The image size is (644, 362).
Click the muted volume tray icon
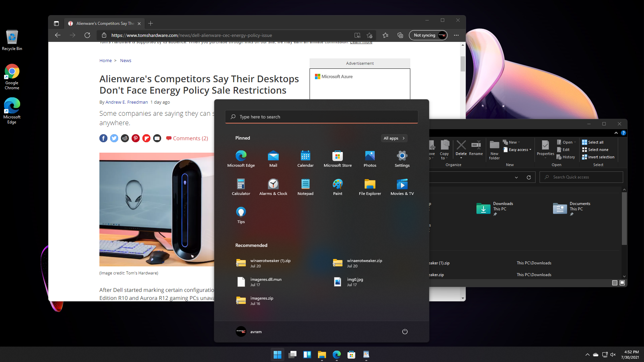pos(613,355)
